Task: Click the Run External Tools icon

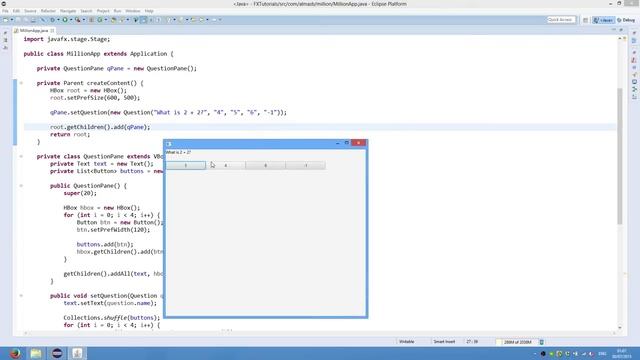Action: pos(77,20)
